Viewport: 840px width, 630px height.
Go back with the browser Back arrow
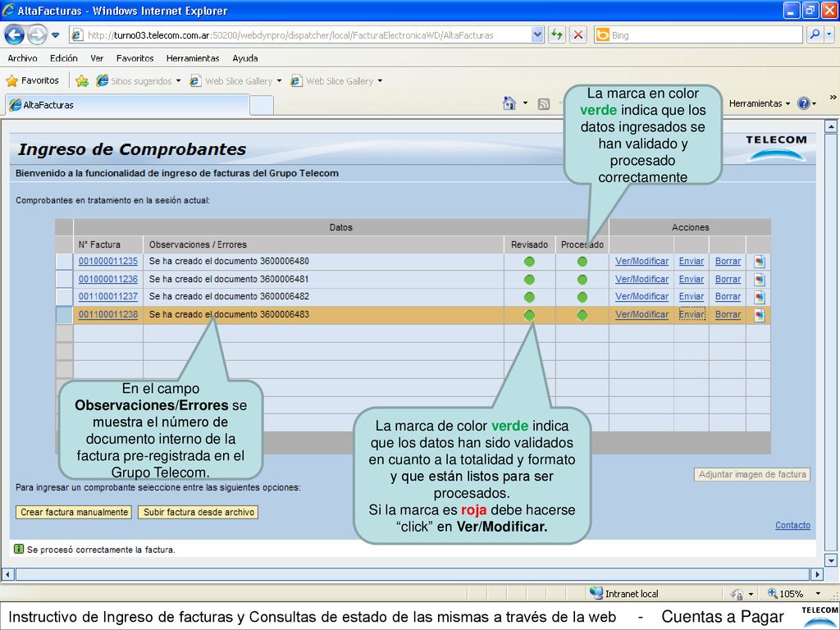click(x=15, y=35)
